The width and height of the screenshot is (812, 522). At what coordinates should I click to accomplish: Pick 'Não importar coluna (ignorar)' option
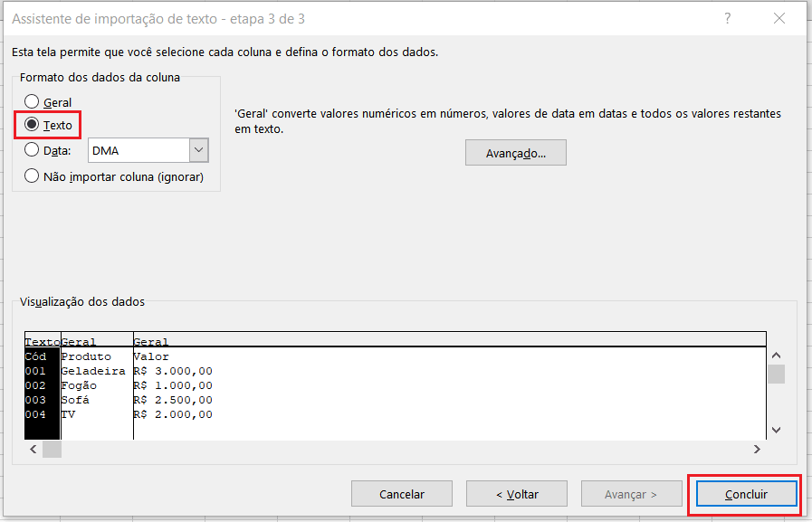(33, 176)
